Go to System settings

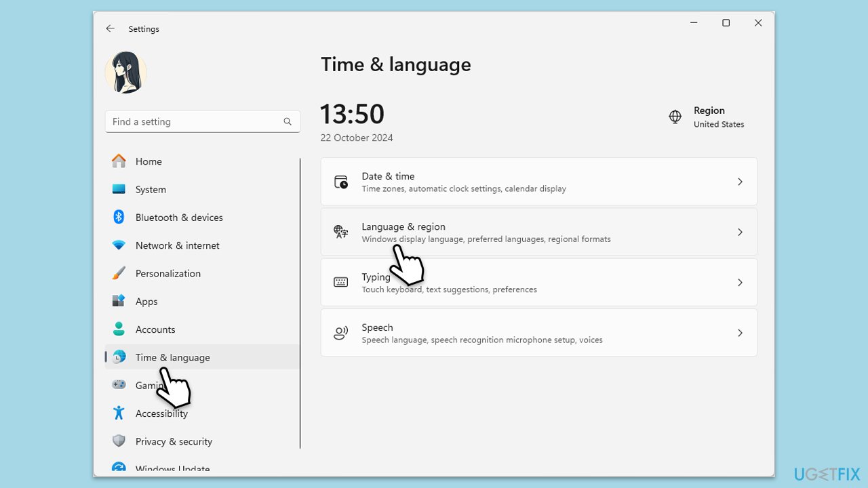[x=203, y=189]
